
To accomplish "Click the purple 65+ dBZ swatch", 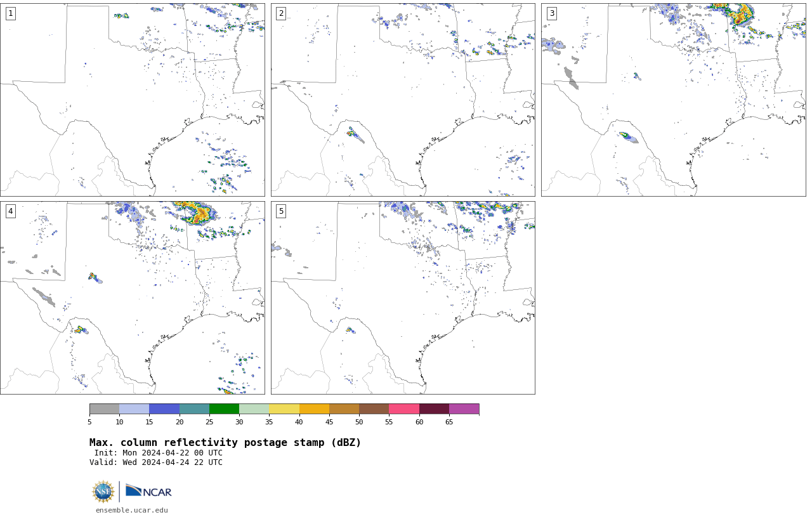I will (464, 409).
